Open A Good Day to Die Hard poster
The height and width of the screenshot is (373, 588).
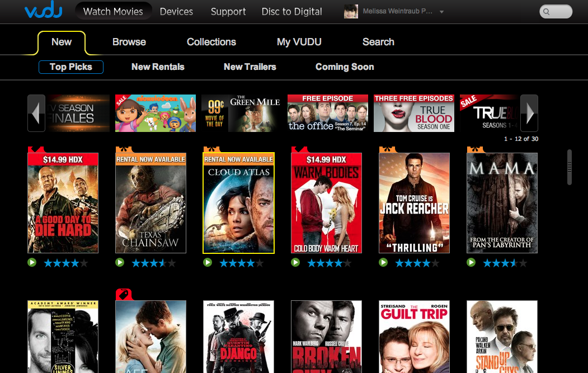click(63, 203)
